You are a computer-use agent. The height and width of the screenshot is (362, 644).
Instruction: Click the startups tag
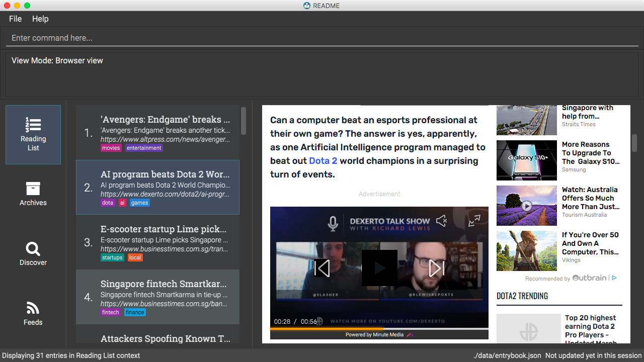click(x=112, y=257)
